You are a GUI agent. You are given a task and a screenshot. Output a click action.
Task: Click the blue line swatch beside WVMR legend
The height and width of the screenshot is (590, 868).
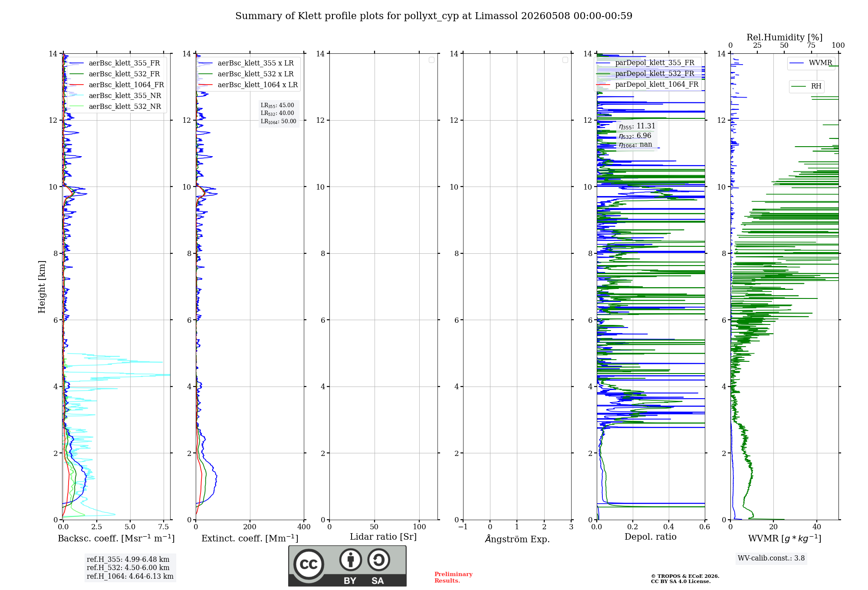coord(797,63)
